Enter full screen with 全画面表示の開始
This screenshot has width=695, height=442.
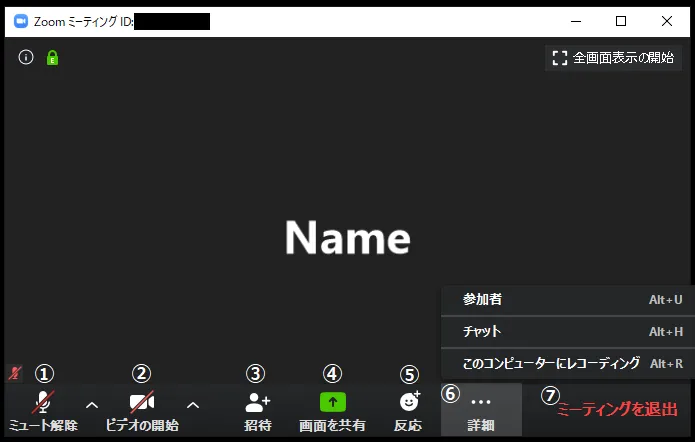point(613,58)
